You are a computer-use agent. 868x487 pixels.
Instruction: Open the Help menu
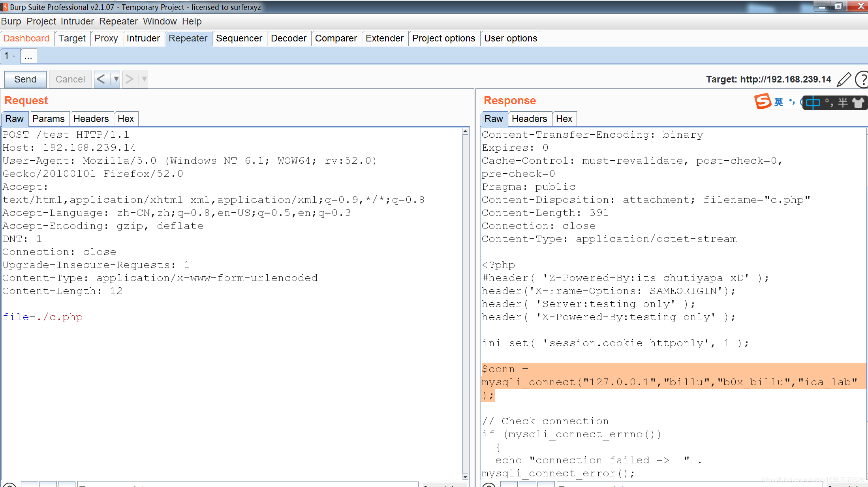click(192, 21)
